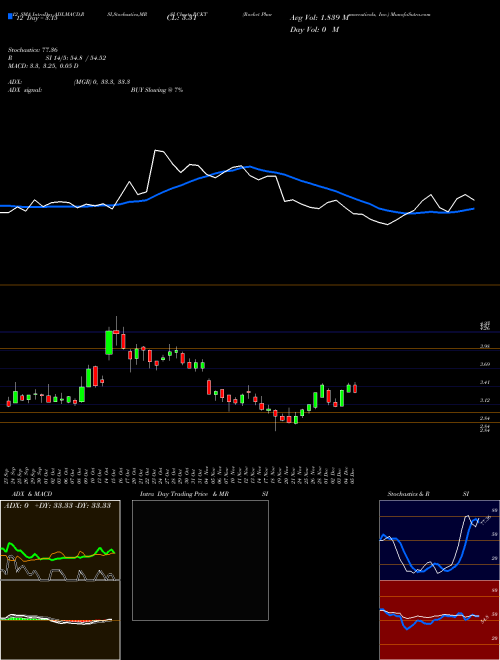This screenshot has width=500, height=660.
Task: Select the 'Avg Vol: 1.839 M' text
Action: point(319,18)
